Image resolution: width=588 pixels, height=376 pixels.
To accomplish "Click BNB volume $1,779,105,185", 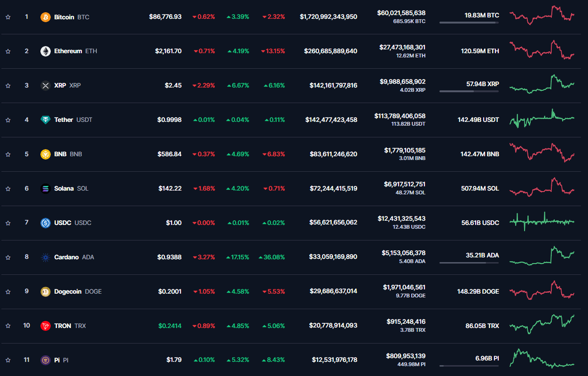I will tap(405, 150).
